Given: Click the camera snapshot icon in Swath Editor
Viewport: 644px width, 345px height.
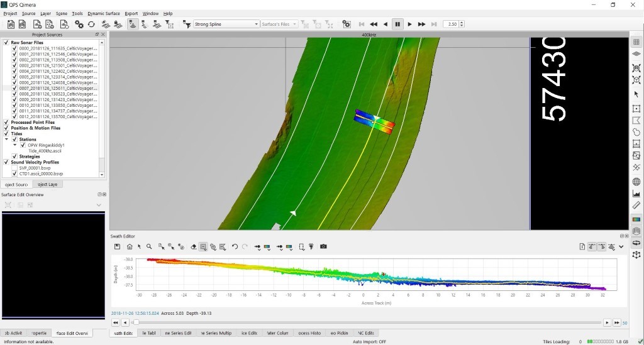Looking at the screenshot, I should click(323, 247).
